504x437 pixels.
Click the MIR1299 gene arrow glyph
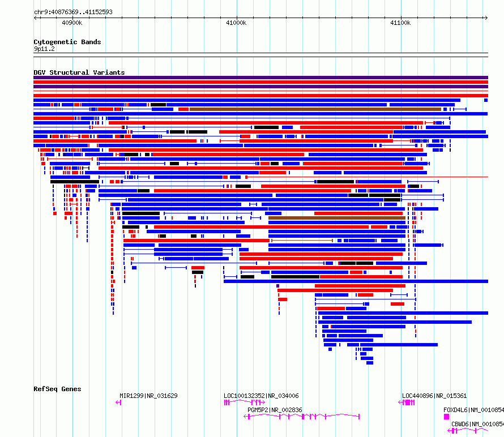118,402
